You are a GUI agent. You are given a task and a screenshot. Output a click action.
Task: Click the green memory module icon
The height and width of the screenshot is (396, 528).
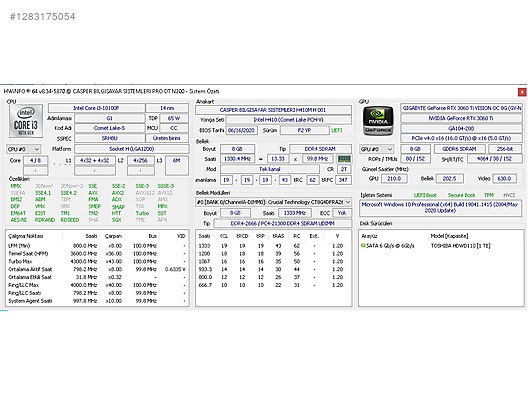[x=344, y=159]
